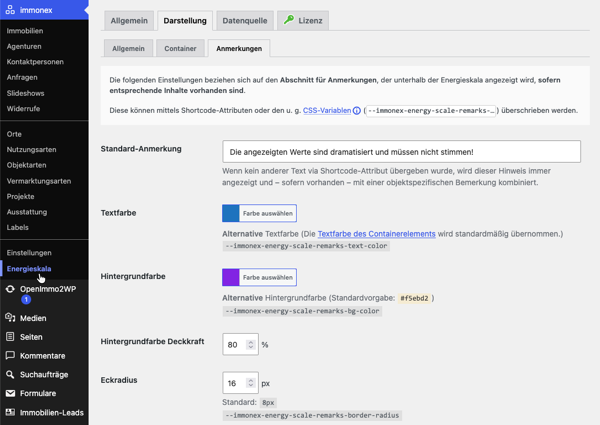
Task: Open Widerrufe in the sidebar
Action: [x=23, y=109]
